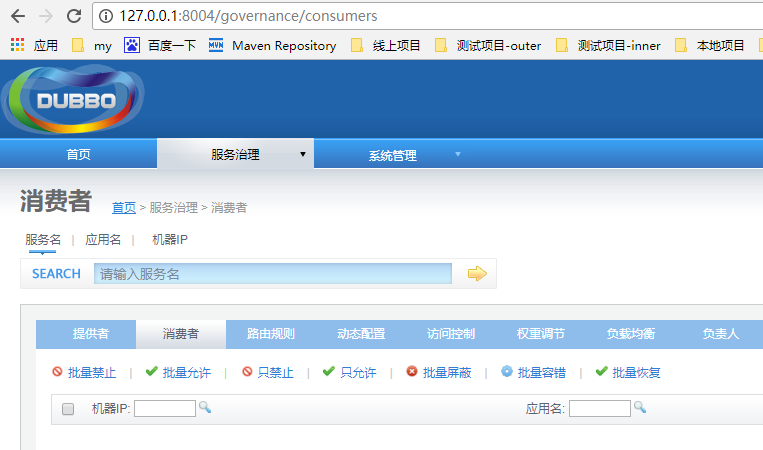Viewport: 763px width, 450px height.
Task: Focus the 应用名 filter input
Action: click(x=600, y=408)
